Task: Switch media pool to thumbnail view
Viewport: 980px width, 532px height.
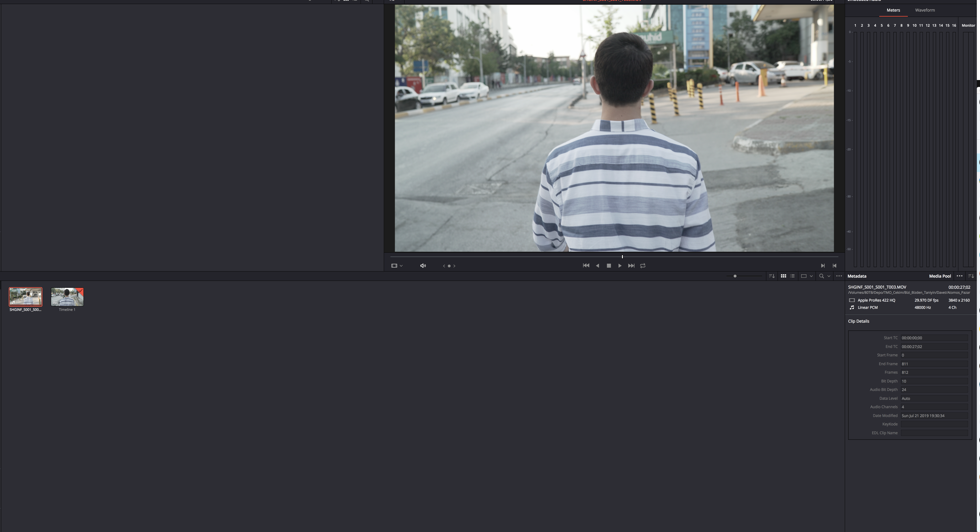Action: click(783, 276)
